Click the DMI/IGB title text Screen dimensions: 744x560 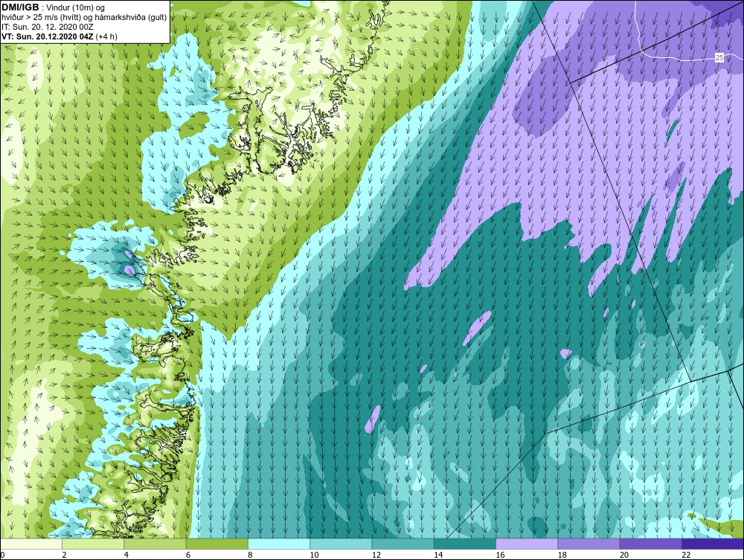pyautogui.click(x=20, y=7)
